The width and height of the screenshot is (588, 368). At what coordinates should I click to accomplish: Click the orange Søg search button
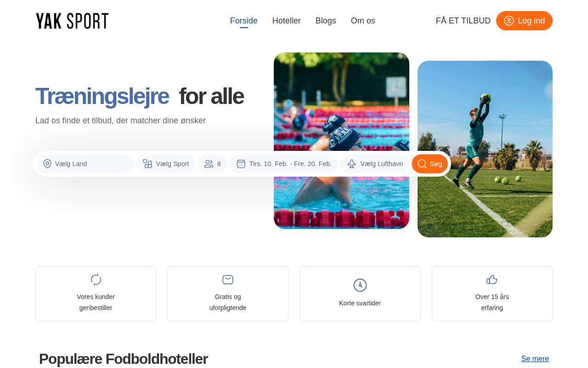[430, 164]
